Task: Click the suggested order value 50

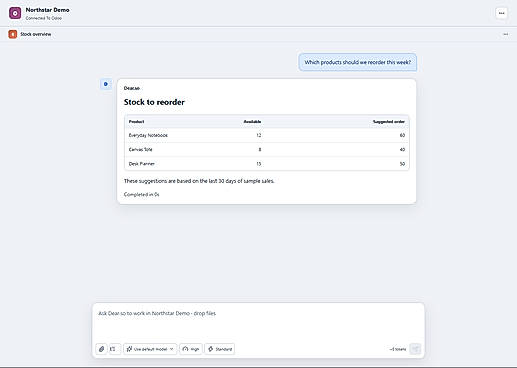Action: [402, 164]
